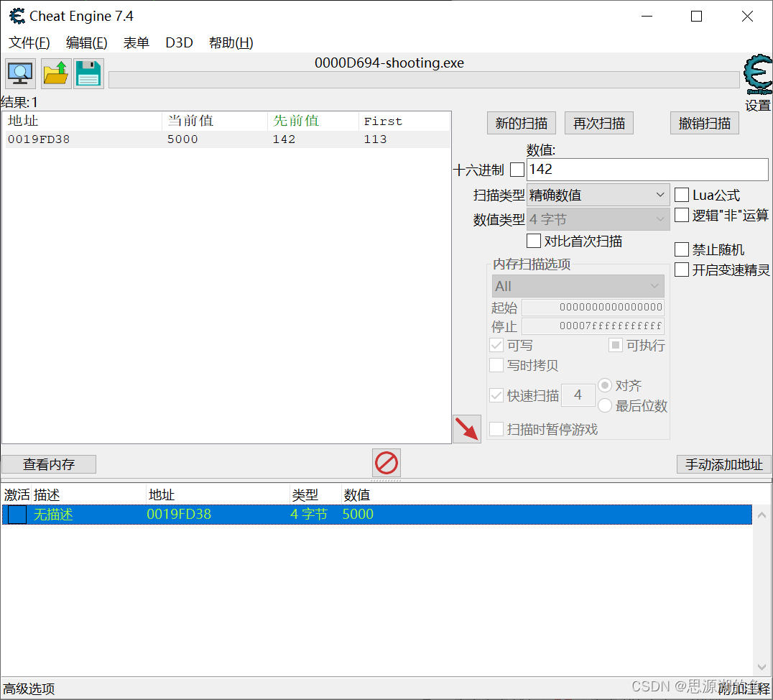773x700 pixels.
Task: Activate the cheat entry checkbox for 0019FD38
Action: point(16,514)
